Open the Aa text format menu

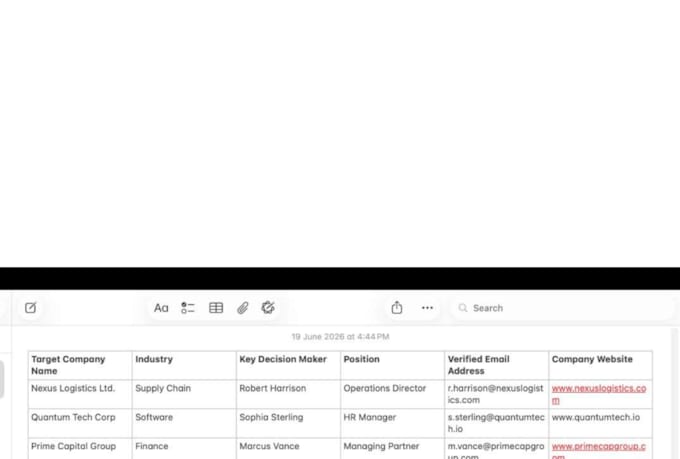161,308
